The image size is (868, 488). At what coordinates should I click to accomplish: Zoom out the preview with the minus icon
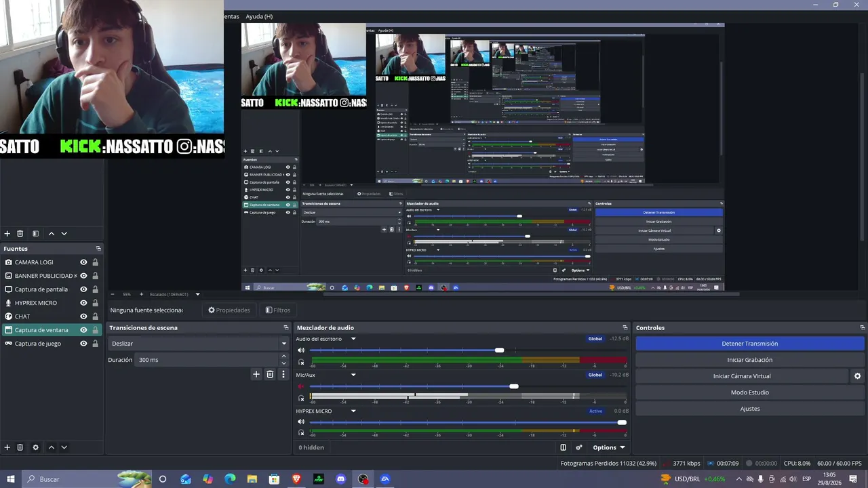(x=113, y=294)
